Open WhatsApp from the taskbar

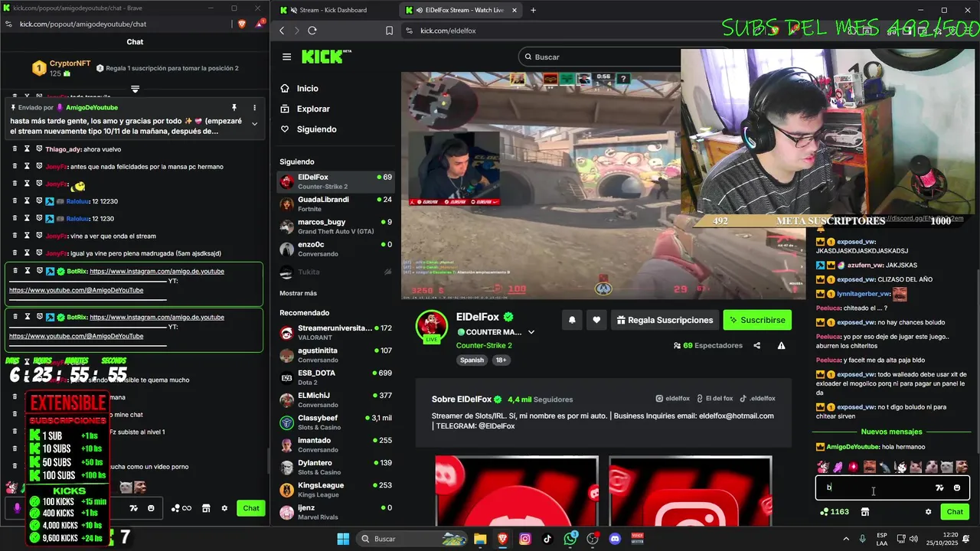[570, 539]
